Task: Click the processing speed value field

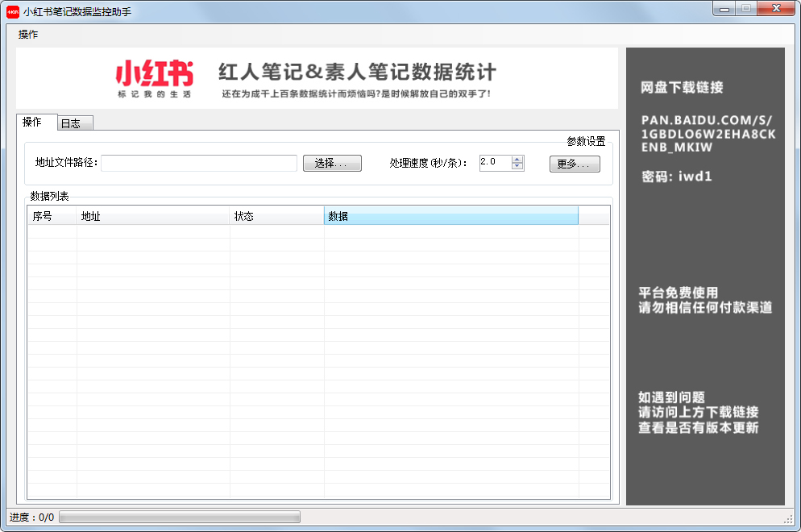Action: click(x=495, y=163)
